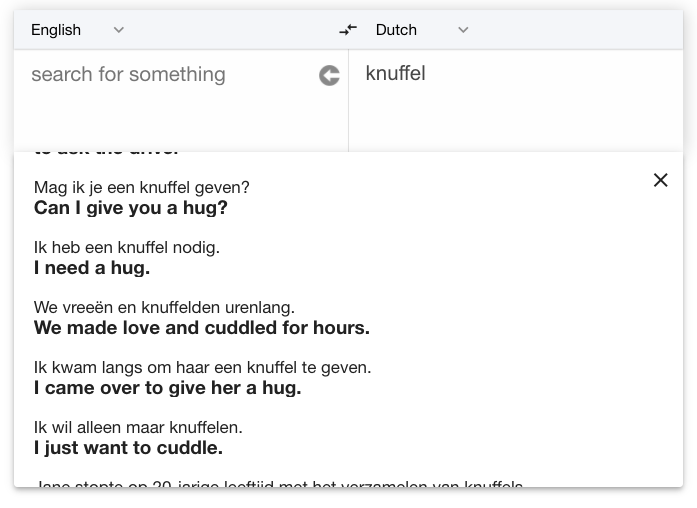Click 'We made love and cuddled for hours.'
The height and width of the screenshot is (508, 697).
(x=202, y=328)
